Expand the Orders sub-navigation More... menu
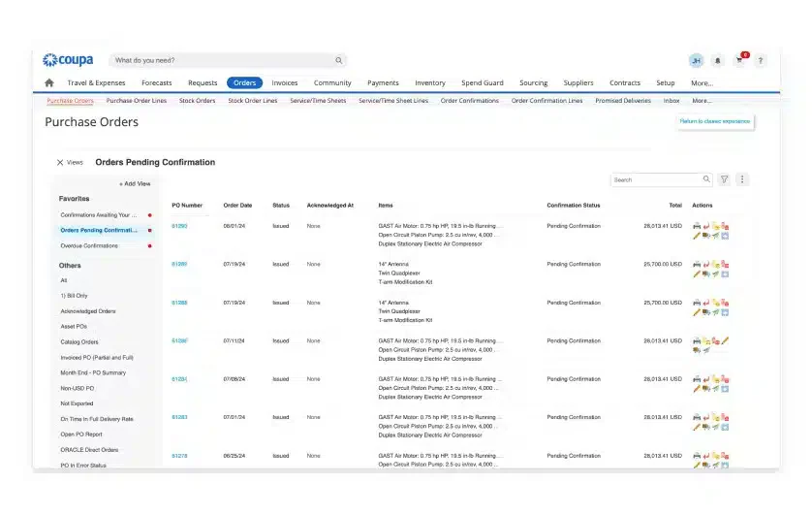This screenshot has height=515, width=812. click(x=702, y=101)
